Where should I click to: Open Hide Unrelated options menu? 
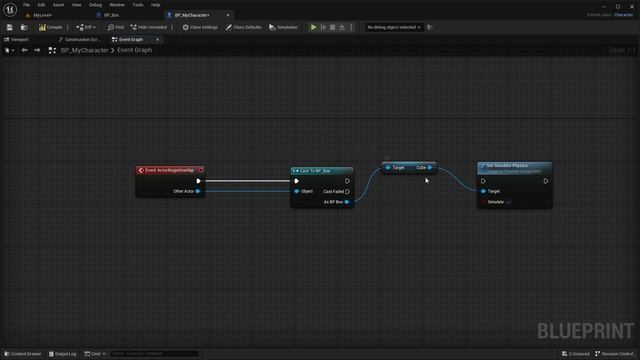tap(172, 27)
